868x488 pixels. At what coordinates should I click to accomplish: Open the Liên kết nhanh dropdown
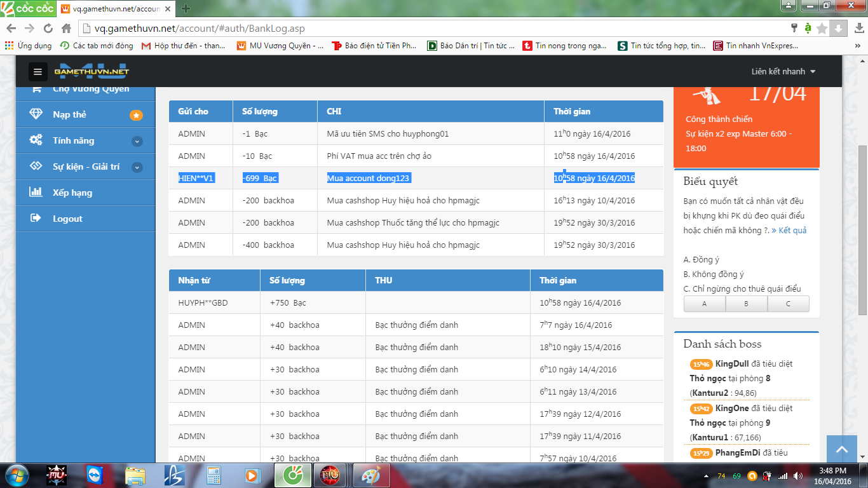coord(783,72)
